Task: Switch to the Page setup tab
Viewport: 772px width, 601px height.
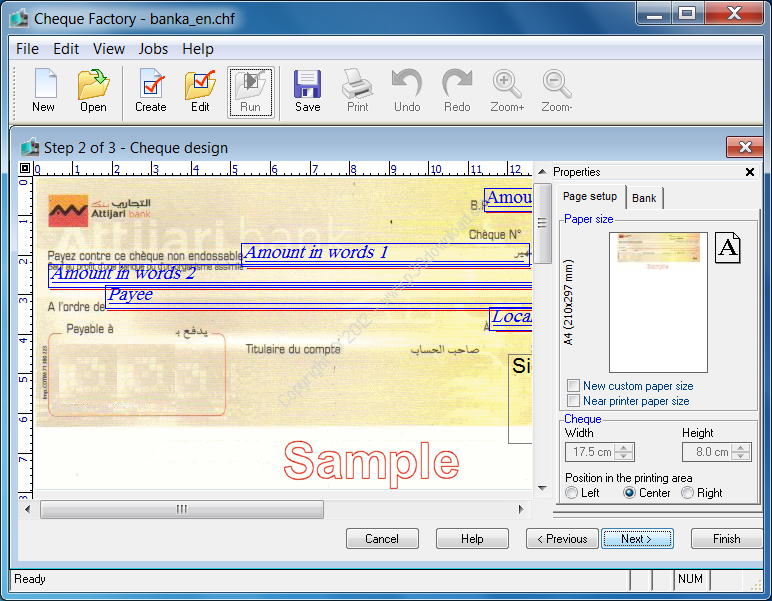Action: click(x=590, y=196)
